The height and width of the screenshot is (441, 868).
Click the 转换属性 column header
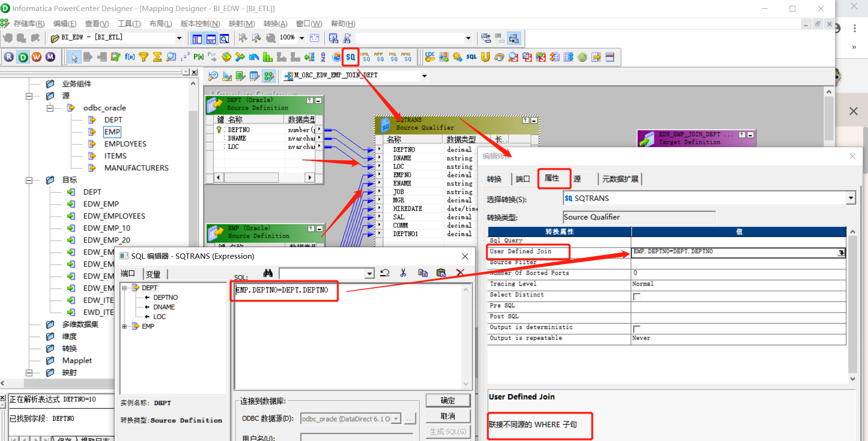[x=559, y=231]
